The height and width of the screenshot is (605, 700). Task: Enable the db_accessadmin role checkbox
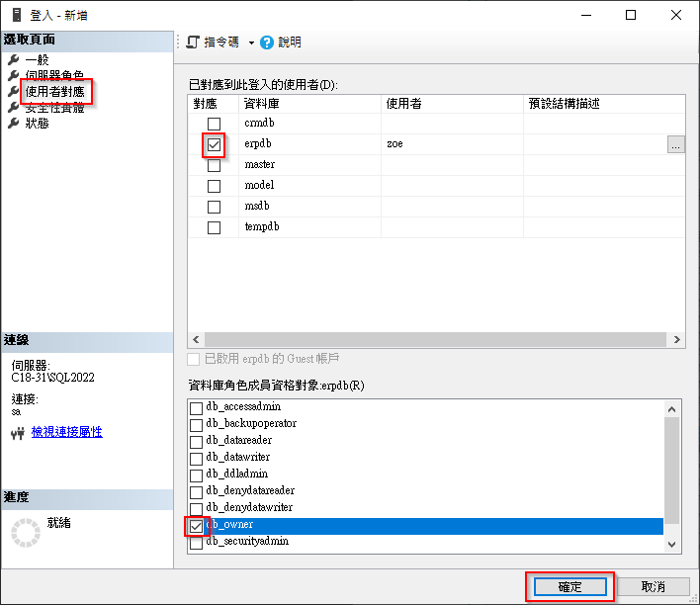coord(196,408)
